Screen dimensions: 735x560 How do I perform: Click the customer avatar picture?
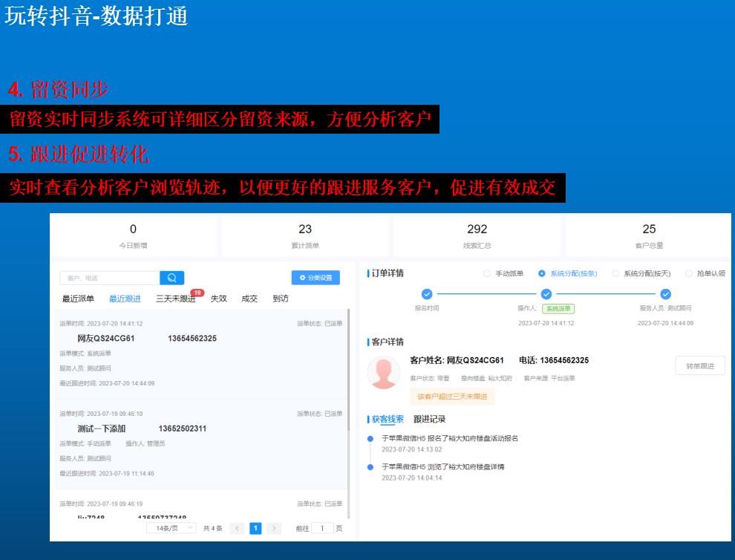pos(383,372)
